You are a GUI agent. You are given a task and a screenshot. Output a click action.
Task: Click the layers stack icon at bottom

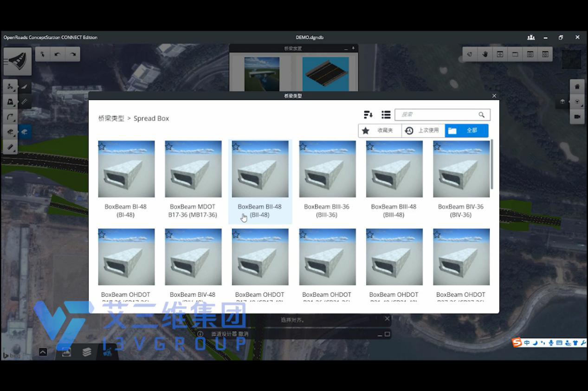(87, 352)
